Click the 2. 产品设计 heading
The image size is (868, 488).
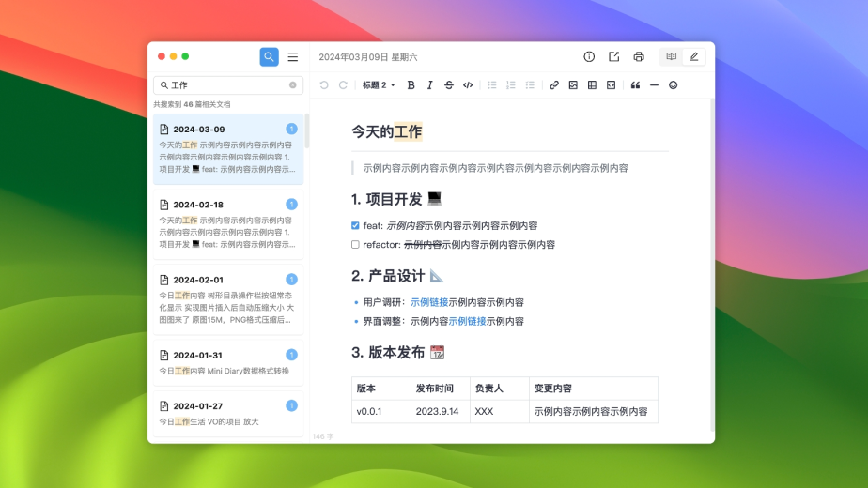pyautogui.click(x=398, y=276)
